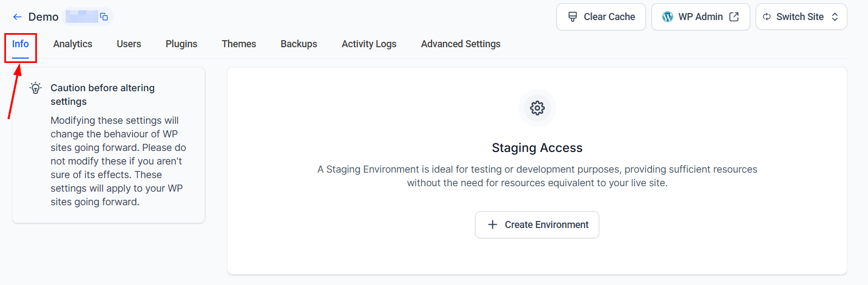Viewport: 868px width, 285px height.
Task: Click the lightbulb icon in the caution card
Action: click(36, 88)
